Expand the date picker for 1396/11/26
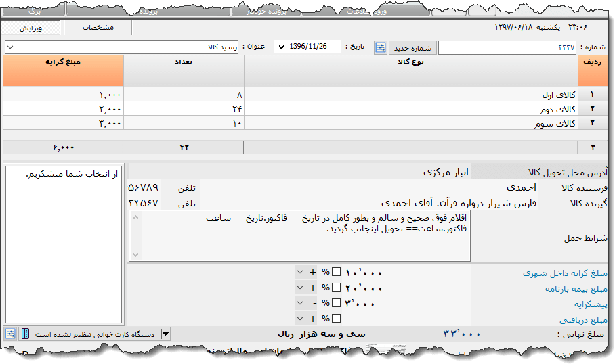 pos(280,47)
